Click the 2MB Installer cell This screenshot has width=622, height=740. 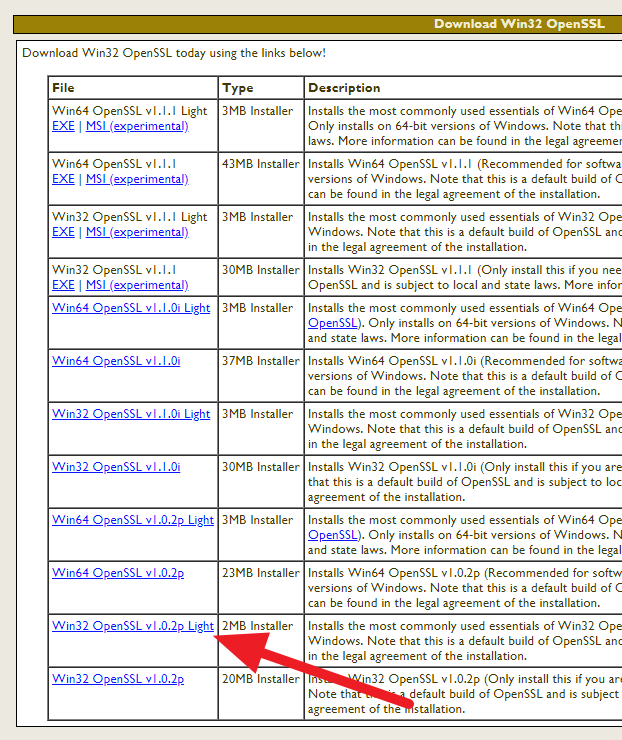point(261,640)
